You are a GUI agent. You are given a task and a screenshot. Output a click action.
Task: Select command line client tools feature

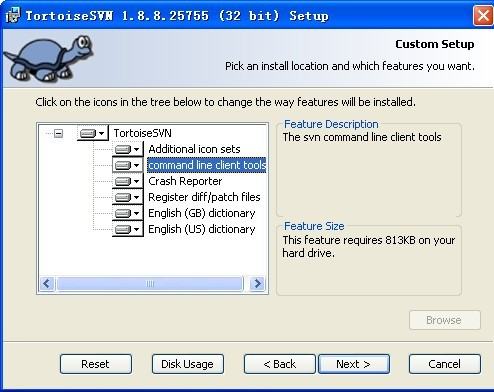click(207, 165)
